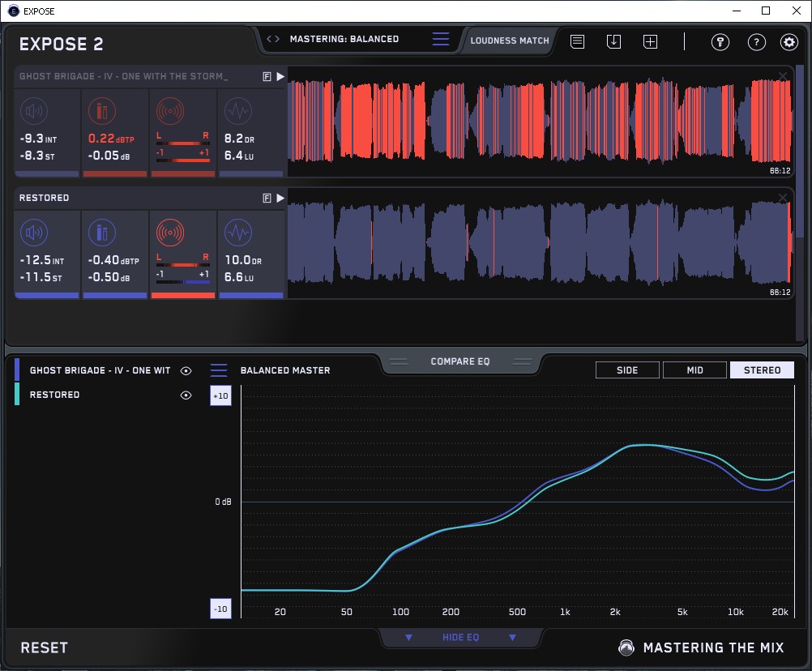812x671 pixels.
Task: Open the help question mark icon
Action: [757, 42]
